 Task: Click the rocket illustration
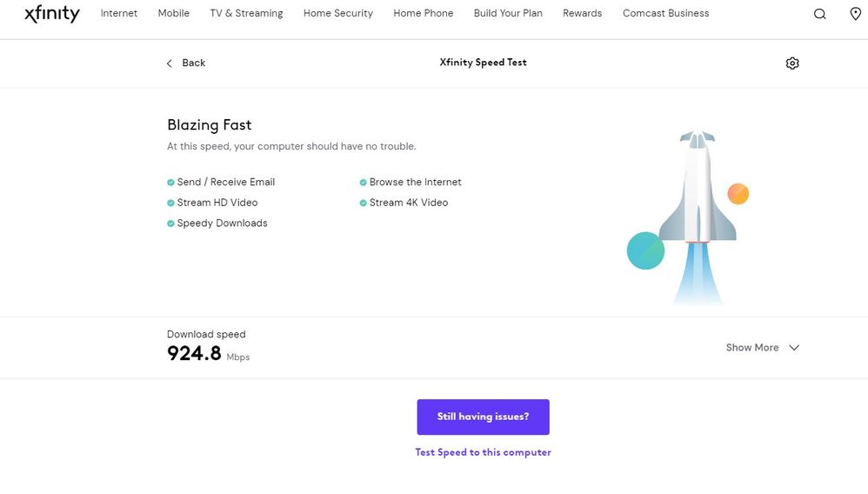698,217
